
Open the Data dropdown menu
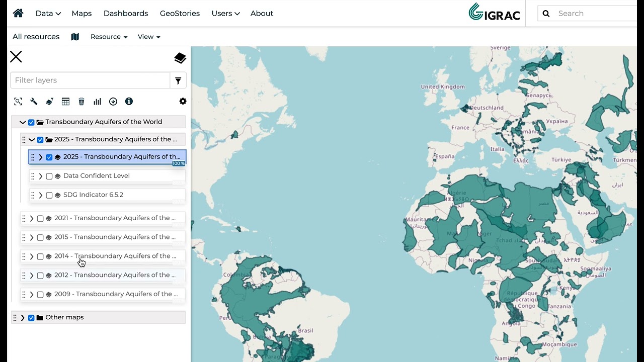point(48,14)
